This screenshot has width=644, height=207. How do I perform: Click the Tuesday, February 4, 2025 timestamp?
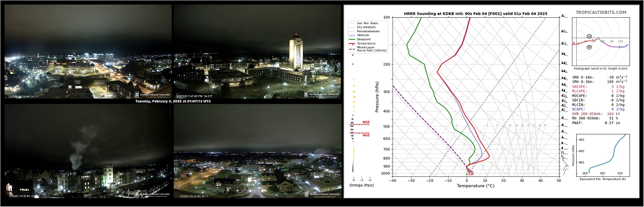(173, 101)
